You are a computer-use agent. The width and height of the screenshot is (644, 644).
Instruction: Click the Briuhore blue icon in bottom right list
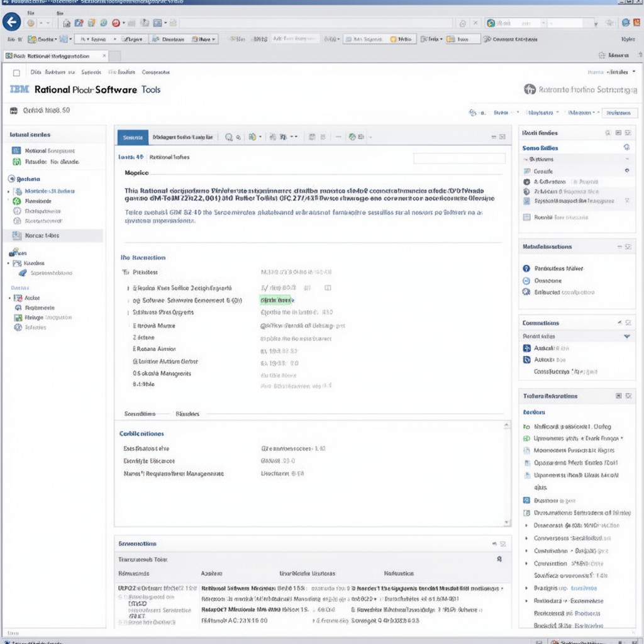[x=526, y=500]
